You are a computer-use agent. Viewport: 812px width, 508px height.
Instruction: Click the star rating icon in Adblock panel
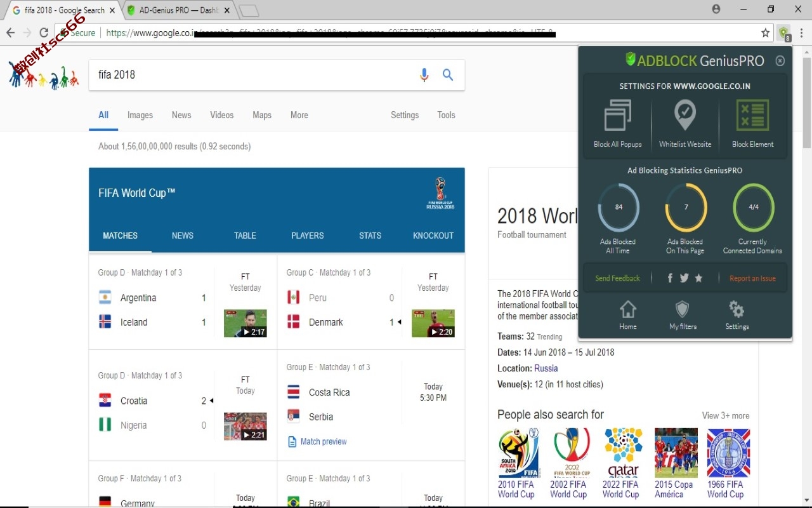click(x=698, y=278)
